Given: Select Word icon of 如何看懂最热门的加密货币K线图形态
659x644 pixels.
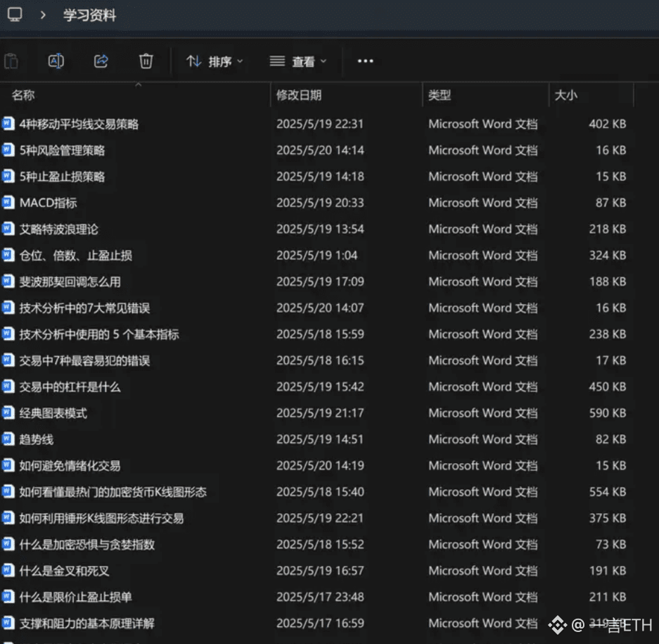Looking at the screenshot, I should point(8,492).
